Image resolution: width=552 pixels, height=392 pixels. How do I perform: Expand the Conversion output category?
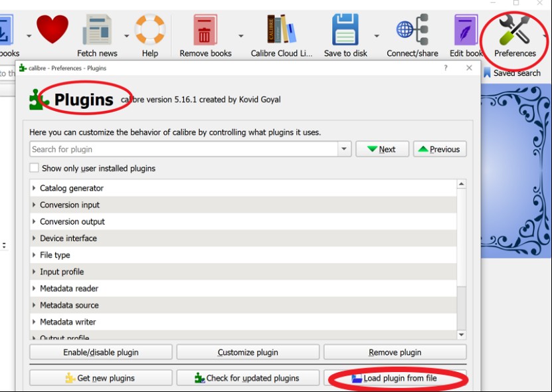point(34,221)
